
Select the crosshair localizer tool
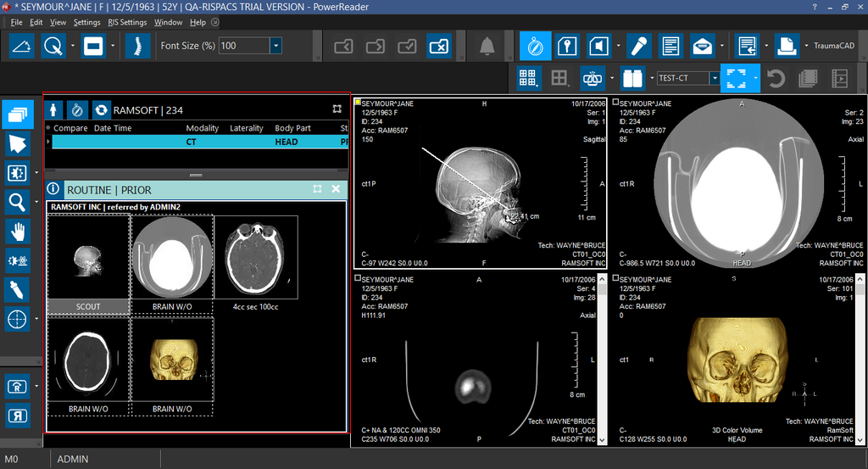(x=17, y=319)
